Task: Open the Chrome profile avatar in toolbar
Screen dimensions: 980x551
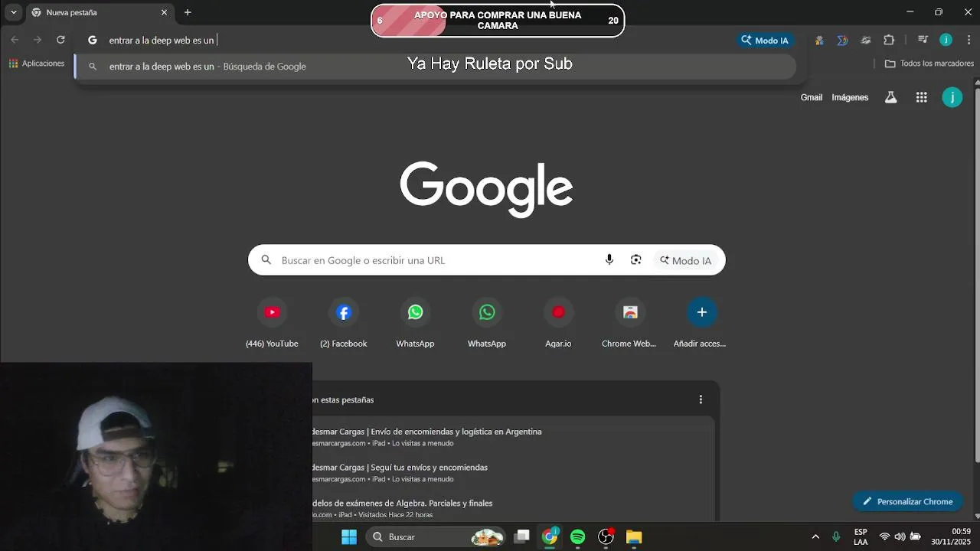Action: pos(946,40)
